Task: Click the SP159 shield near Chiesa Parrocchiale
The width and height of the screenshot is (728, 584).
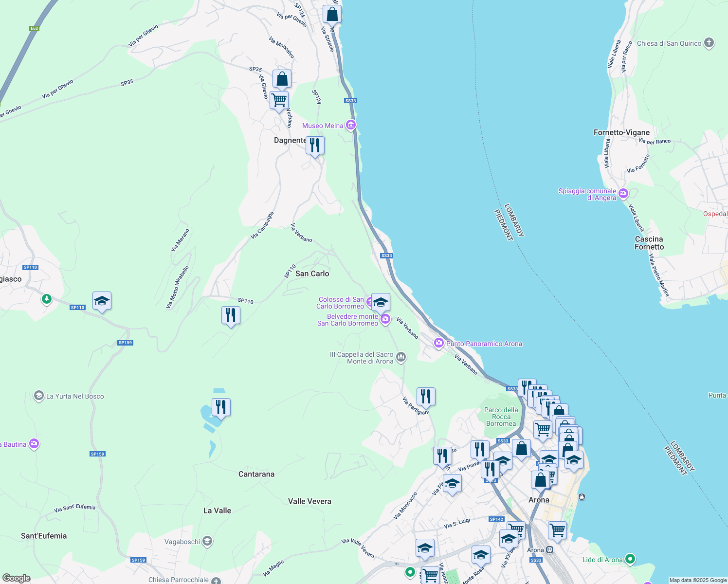Action: (x=138, y=560)
